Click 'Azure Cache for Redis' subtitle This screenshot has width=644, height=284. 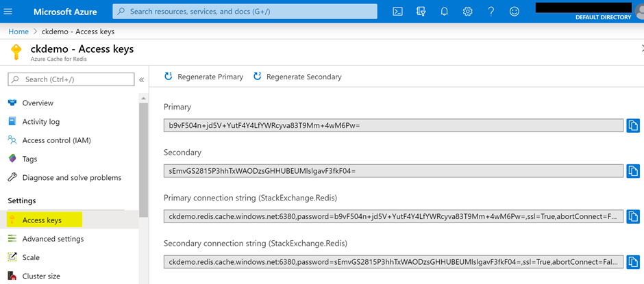(59, 59)
